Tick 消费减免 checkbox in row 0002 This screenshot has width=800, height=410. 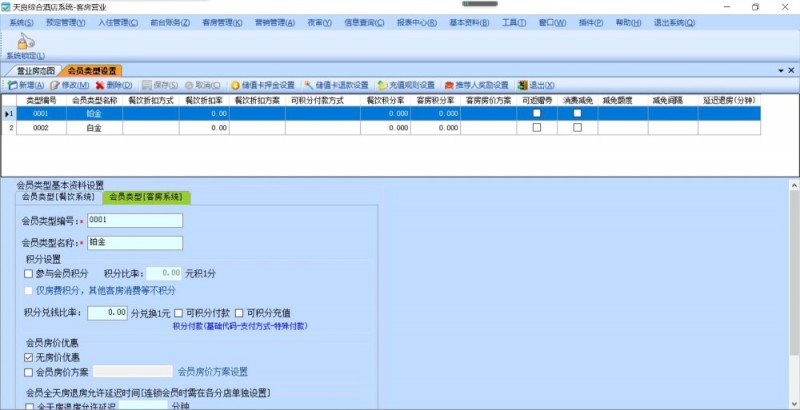(578, 127)
